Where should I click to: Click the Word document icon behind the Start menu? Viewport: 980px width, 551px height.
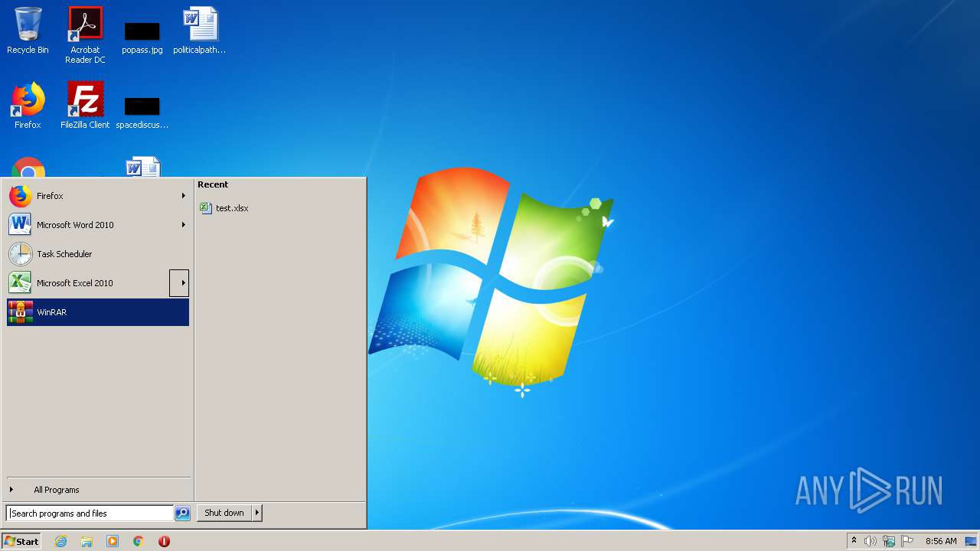point(143,167)
